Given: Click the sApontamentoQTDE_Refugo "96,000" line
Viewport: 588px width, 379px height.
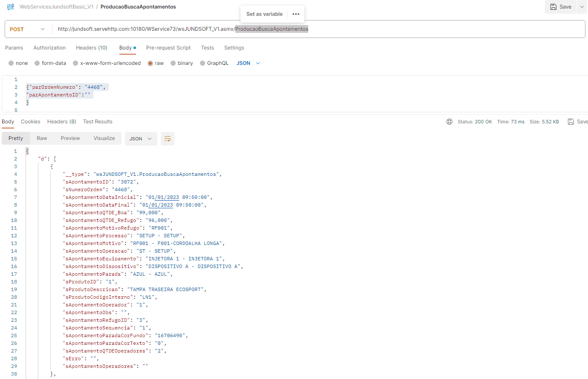Looking at the screenshot, I should [118, 220].
